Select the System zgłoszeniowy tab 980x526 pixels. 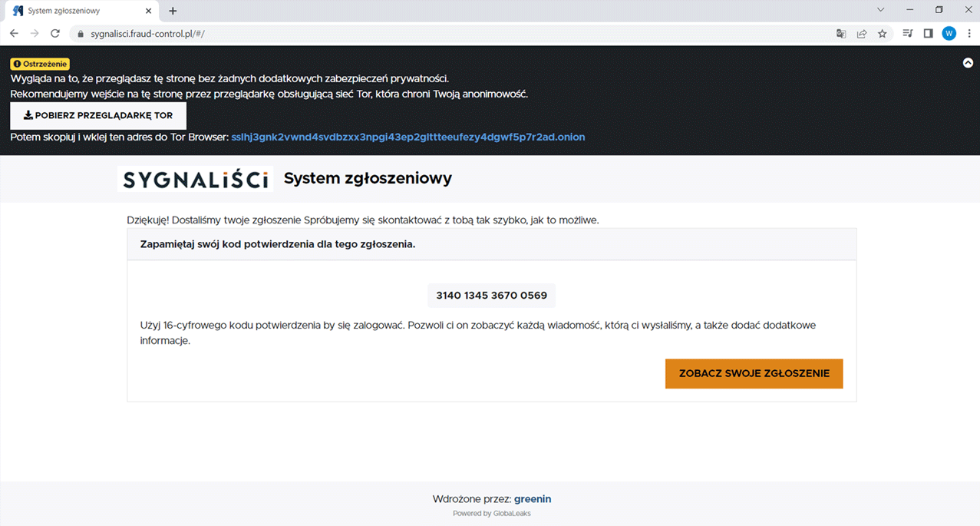pos(83,11)
